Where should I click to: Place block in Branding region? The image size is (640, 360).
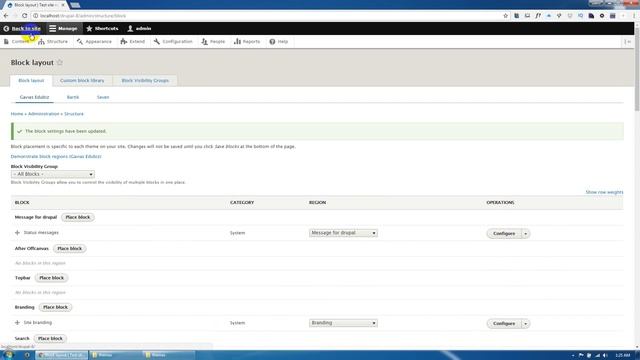pyautogui.click(x=56, y=307)
